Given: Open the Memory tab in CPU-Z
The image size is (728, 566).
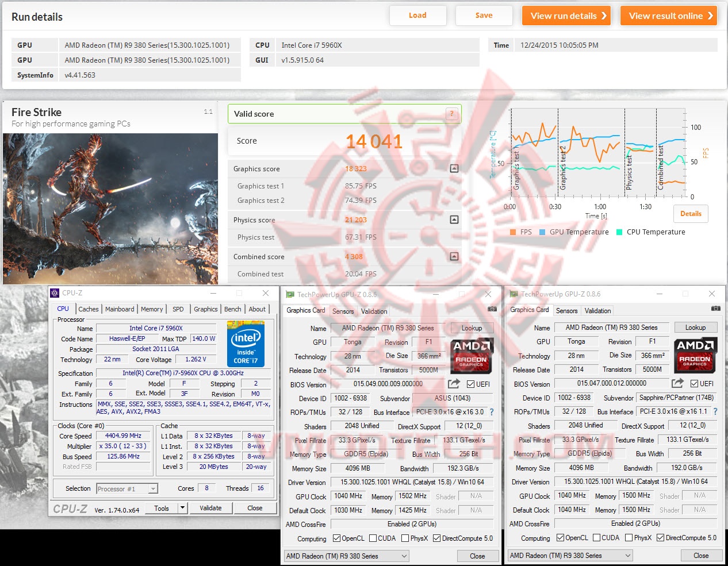Looking at the screenshot, I should point(152,309).
